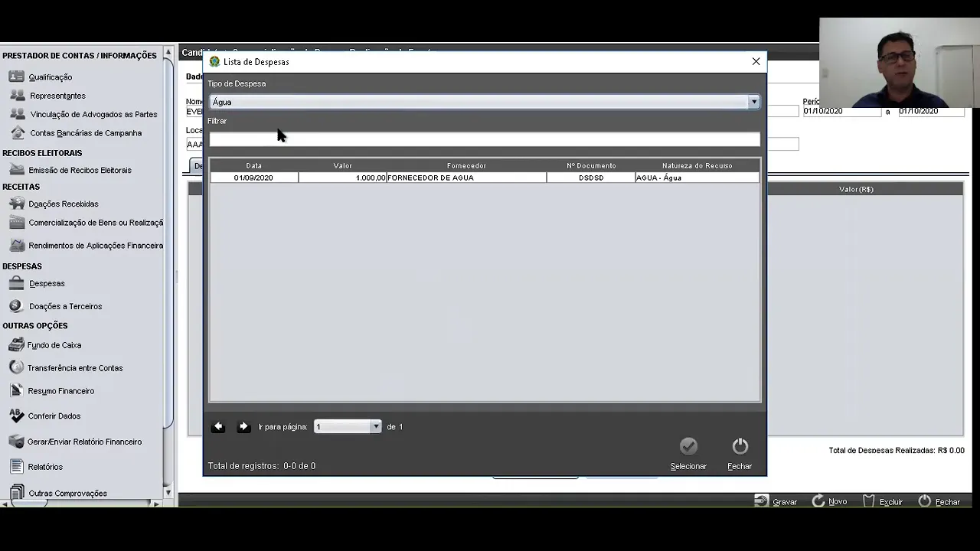Open Representantes icon in sidebar
The width and height of the screenshot is (980, 551).
point(17,96)
